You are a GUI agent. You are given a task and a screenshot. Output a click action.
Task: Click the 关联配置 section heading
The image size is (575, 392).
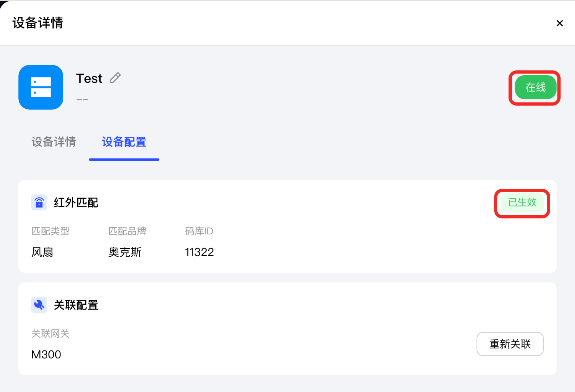(76, 305)
